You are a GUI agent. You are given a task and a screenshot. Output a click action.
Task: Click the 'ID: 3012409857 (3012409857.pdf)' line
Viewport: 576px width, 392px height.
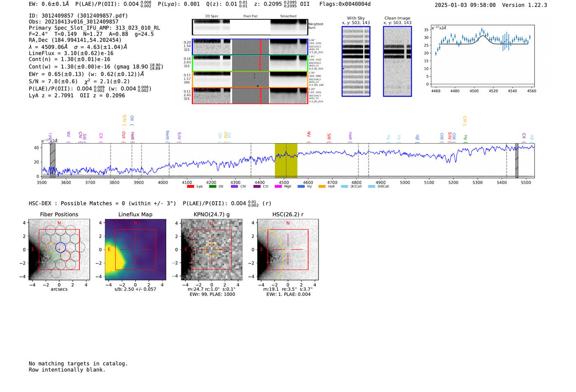click(78, 16)
